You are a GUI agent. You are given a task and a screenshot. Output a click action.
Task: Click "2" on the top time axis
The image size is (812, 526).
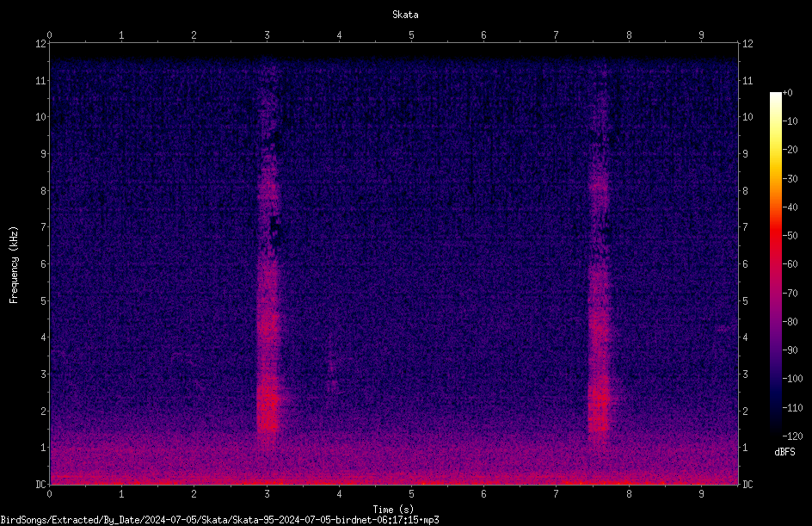(x=194, y=35)
